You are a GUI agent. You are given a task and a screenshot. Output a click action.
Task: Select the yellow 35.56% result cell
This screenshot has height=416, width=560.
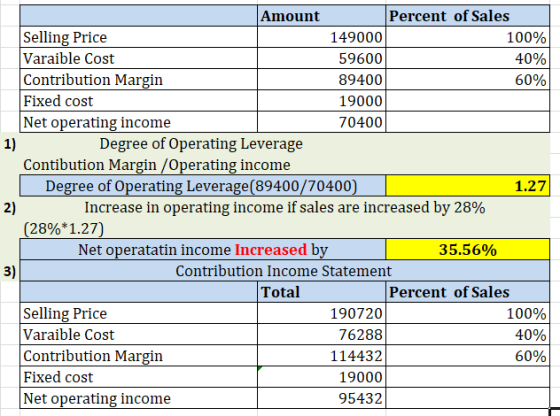coord(468,249)
